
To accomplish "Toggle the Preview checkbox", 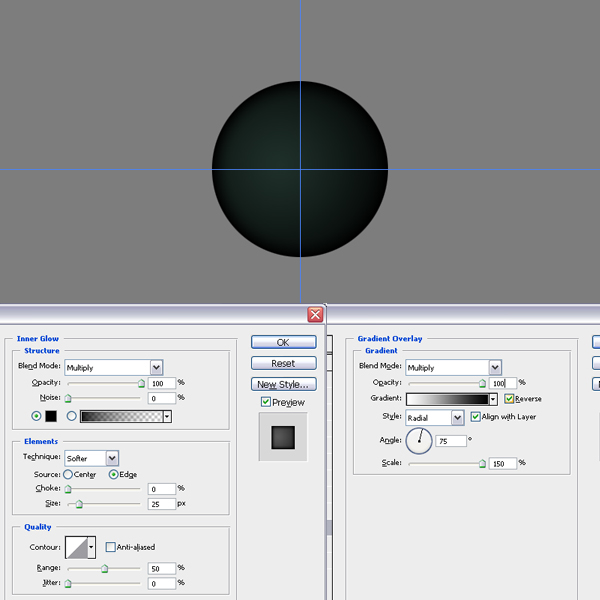I will coord(266,402).
